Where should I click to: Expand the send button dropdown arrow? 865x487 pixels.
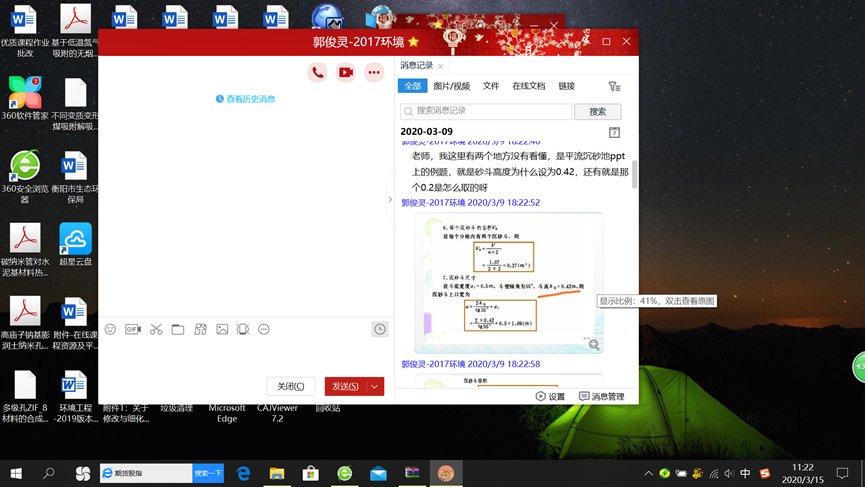click(375, 386)
